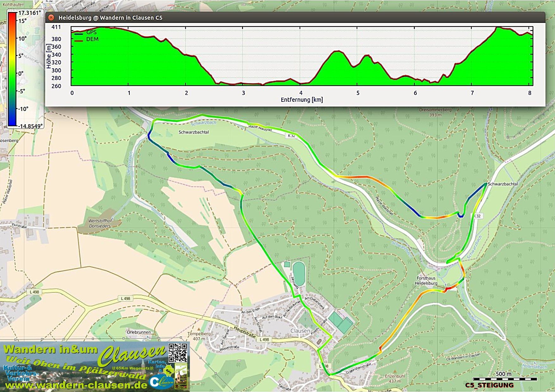Click the 'Grafensteinstraße' street label

tap(358, 368)
